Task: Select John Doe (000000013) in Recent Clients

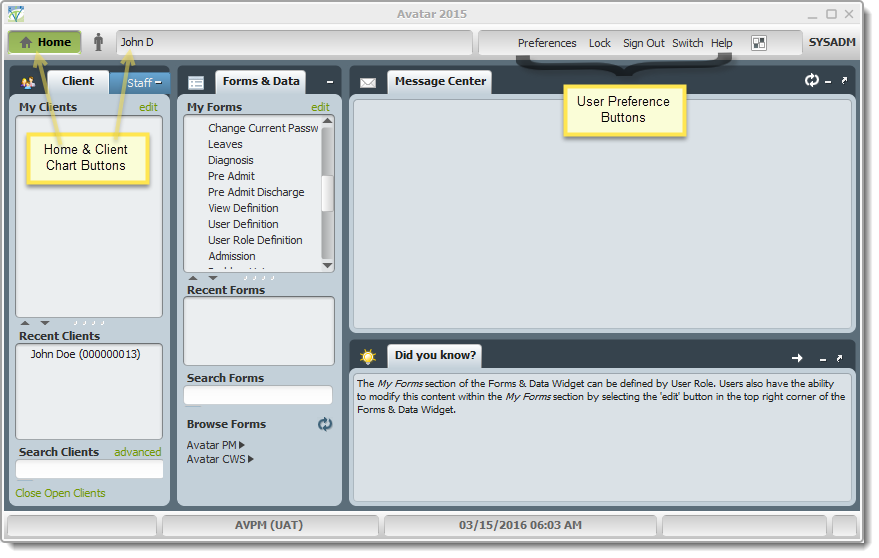Action: click(85, 354)
